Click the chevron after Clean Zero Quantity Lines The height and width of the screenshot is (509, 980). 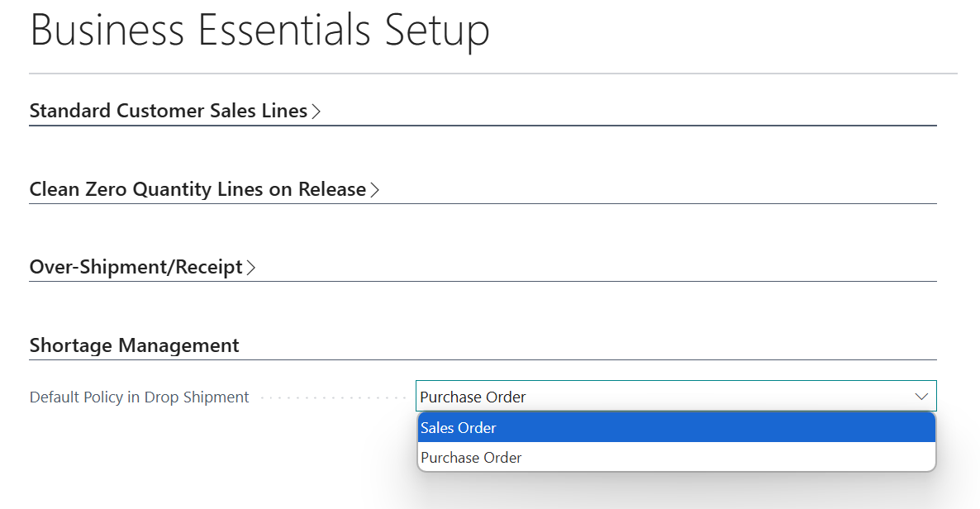tap(374, 190)
